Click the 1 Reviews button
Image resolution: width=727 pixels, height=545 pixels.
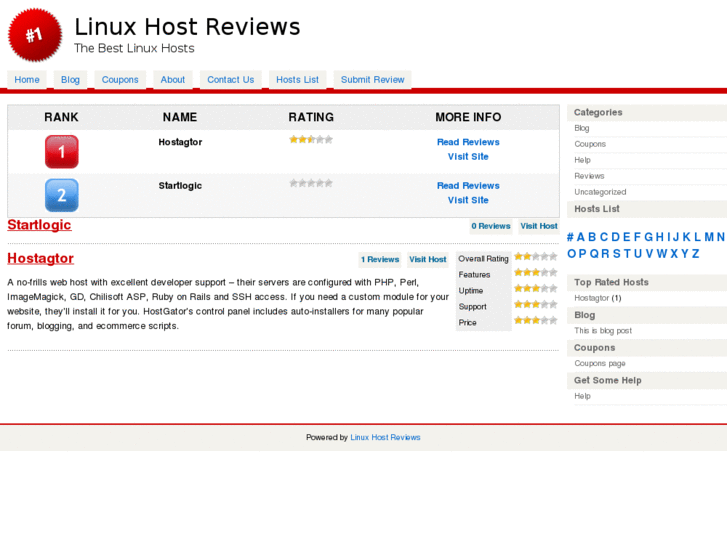pyautogui.click(x=380, y=259)
